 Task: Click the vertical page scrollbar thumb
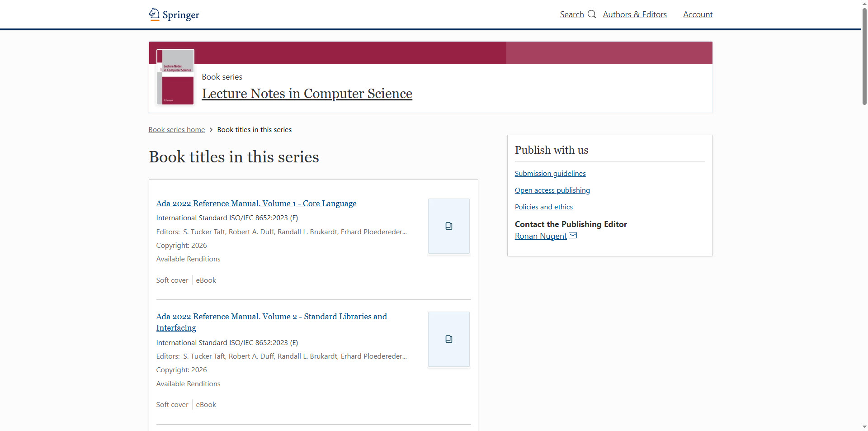864,57
